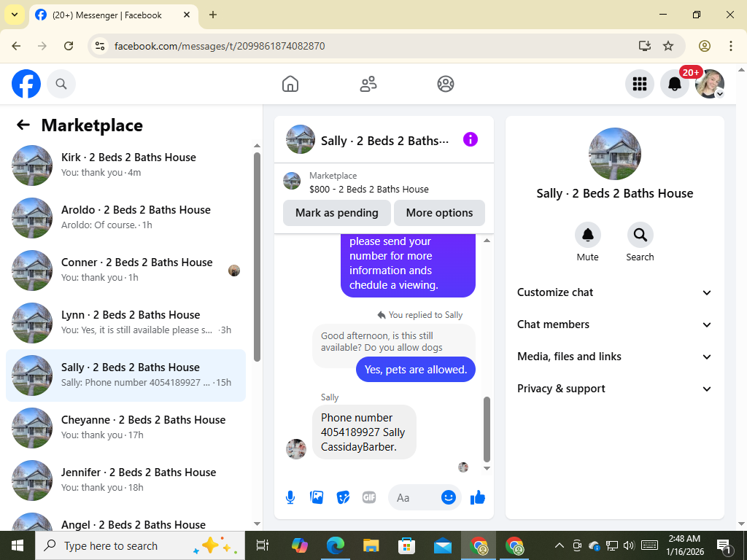Image resolution: width=747 pixels, height=560 pixels.
Task: Record a voice clip microphone icon
Action: tap(290, 497)
